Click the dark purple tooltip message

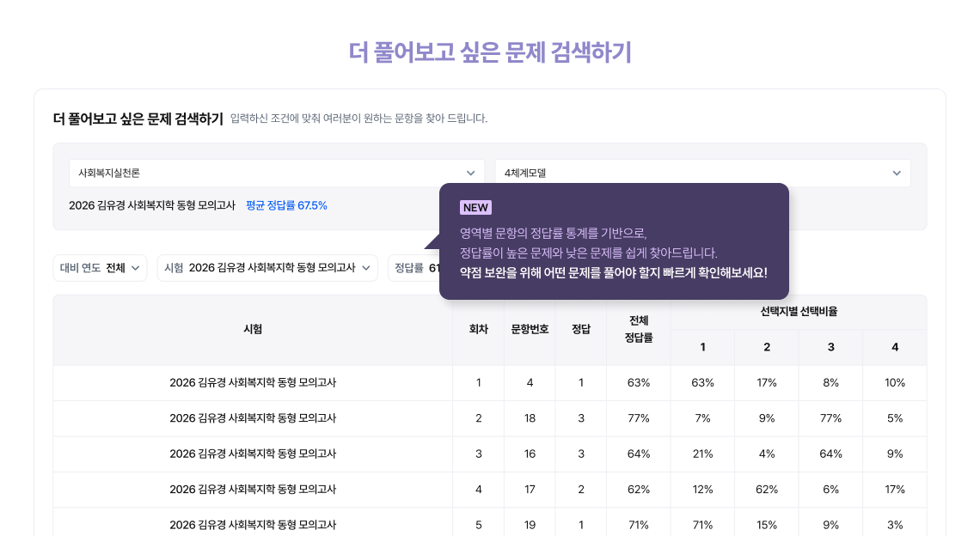click(613, 253)
